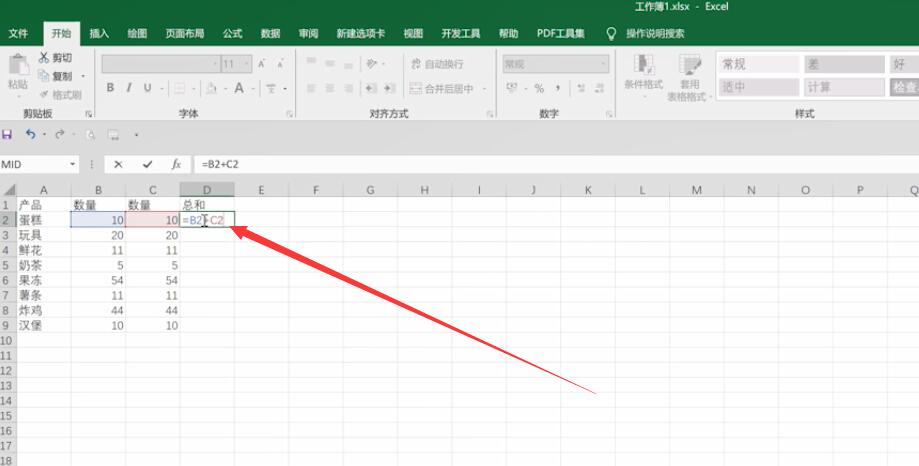Image resolution: width=919 pixels, height=466 pixels.
Task: Click the formula bar showing =B2+C2
Action: [x=556, y=165]
